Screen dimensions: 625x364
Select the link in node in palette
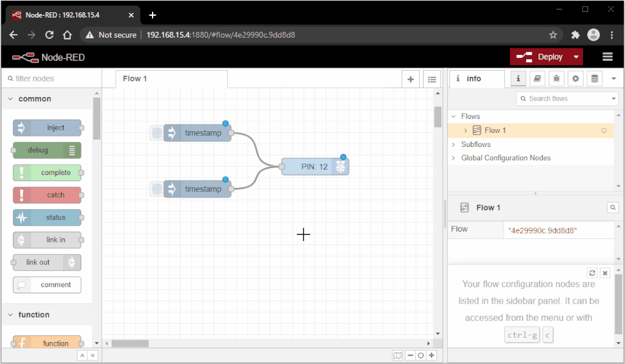(47, 240)
